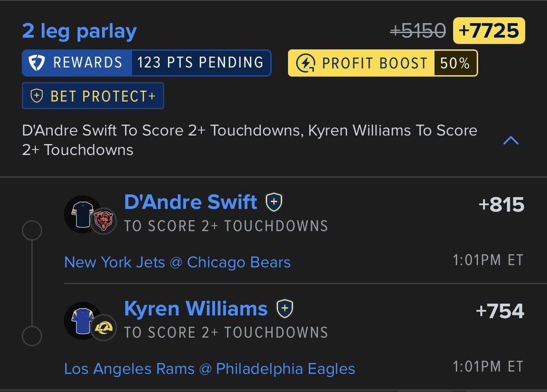
Task: Open the New York Jets @ Chicago Bears game
Action: [177, 262]
